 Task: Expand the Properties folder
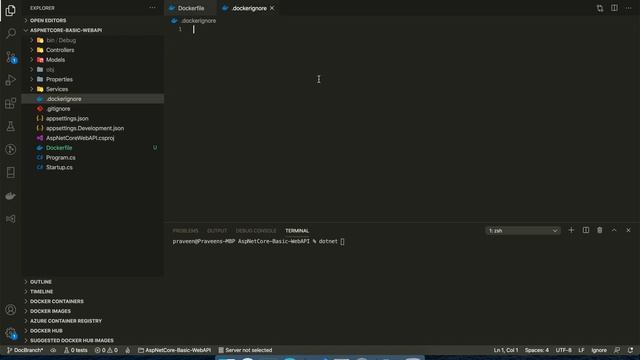coord(93,79)
